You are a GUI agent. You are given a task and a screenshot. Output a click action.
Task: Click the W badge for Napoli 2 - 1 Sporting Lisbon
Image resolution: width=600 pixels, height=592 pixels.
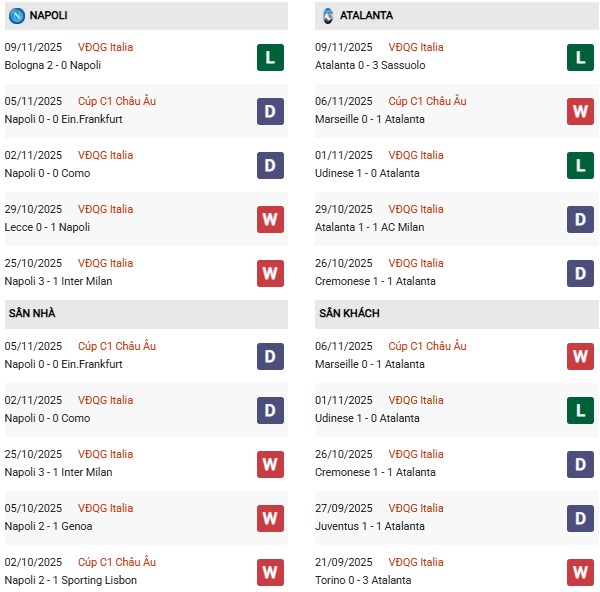click(270, 572)
